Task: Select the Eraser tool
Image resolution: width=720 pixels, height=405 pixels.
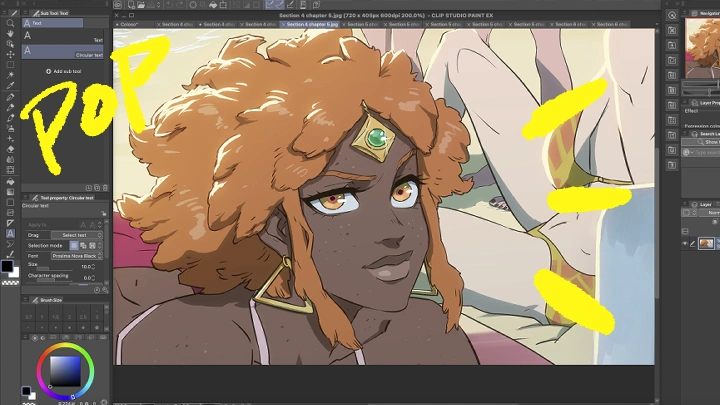Action: pyautogui.click(x=10, y=149)
